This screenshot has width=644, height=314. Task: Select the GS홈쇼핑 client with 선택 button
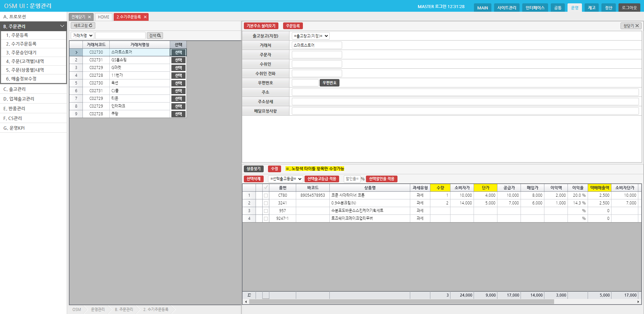click(178, 60)
